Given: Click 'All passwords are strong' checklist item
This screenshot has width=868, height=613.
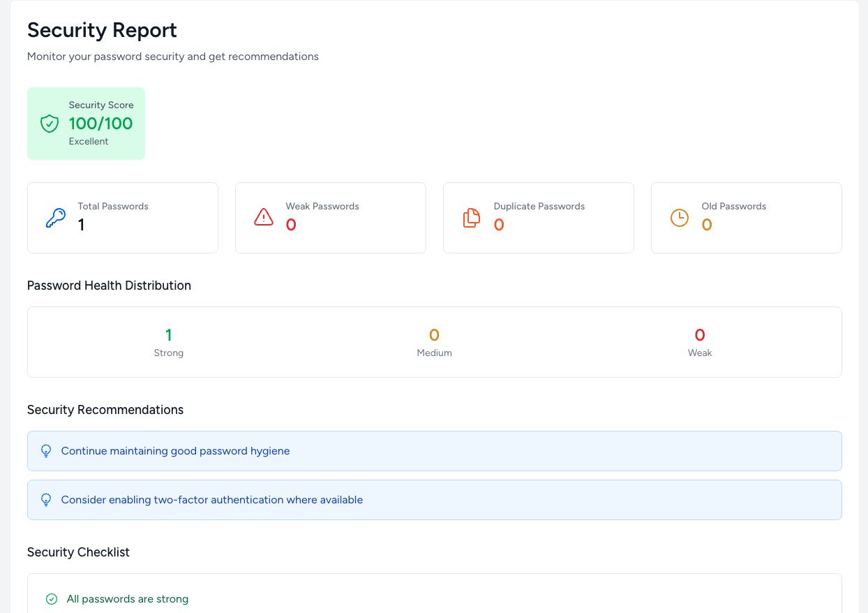Looking at the screenshot, I should 128,599.
